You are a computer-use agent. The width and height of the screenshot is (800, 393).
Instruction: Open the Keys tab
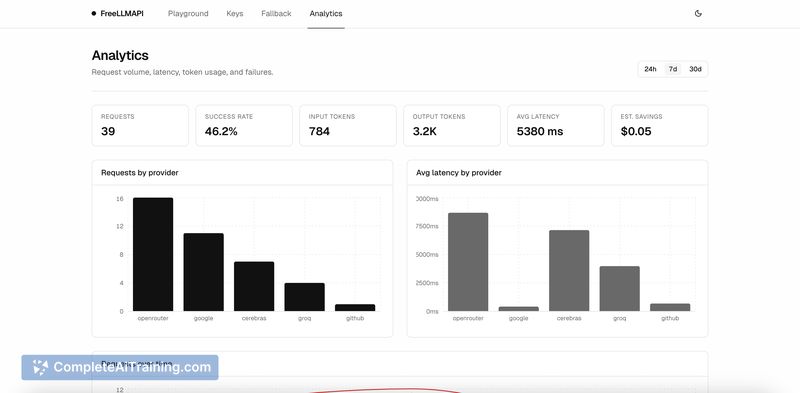[x=235, y=14]
